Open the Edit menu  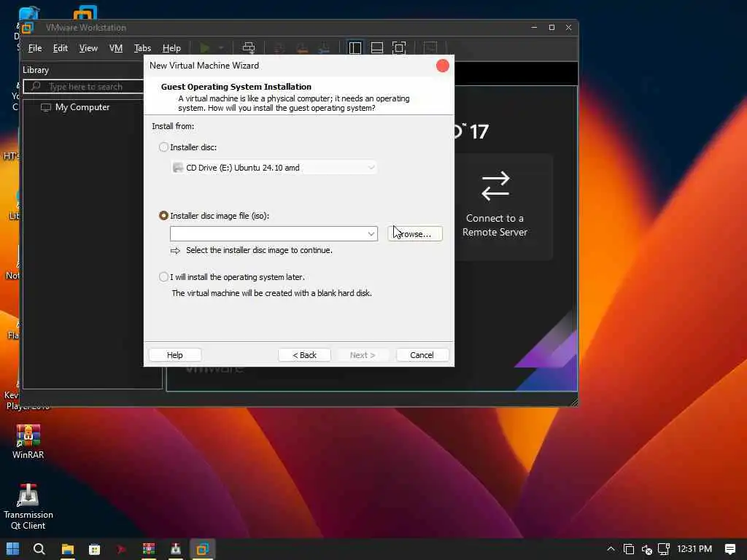tap(60, 48)
